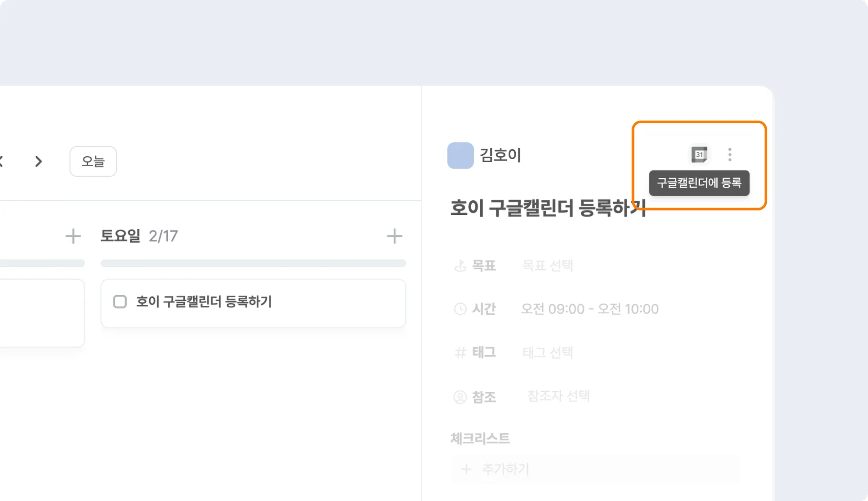This screenshot has width=868, height=501.
Task: Click the 김호이 profile color swatch
Action: (460, 155)
